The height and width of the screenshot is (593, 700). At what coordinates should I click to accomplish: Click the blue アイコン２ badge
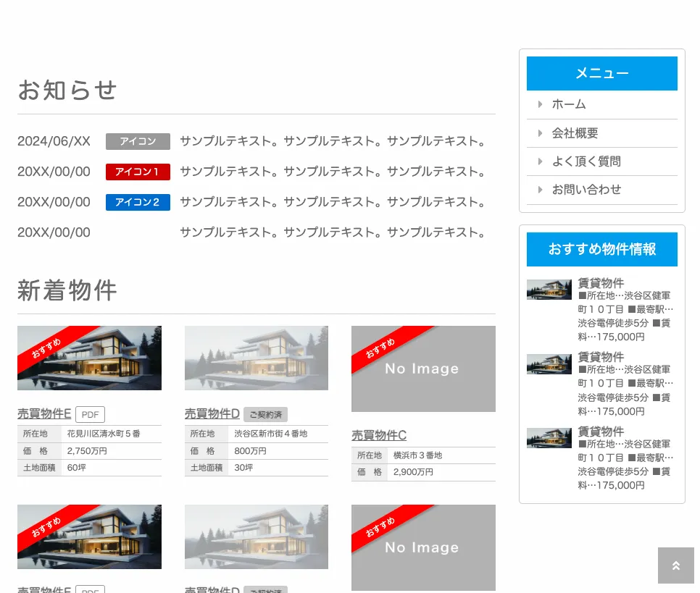point(138,202)
